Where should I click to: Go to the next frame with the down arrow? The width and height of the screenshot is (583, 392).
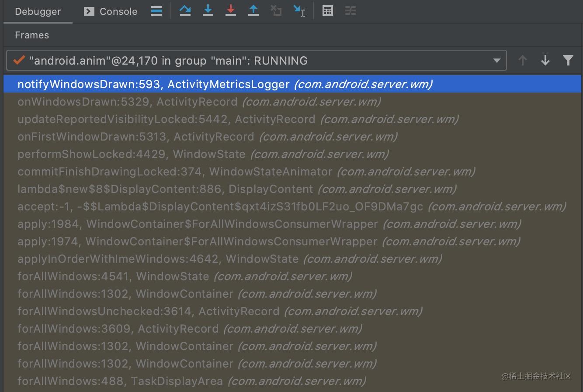point(545,60)
